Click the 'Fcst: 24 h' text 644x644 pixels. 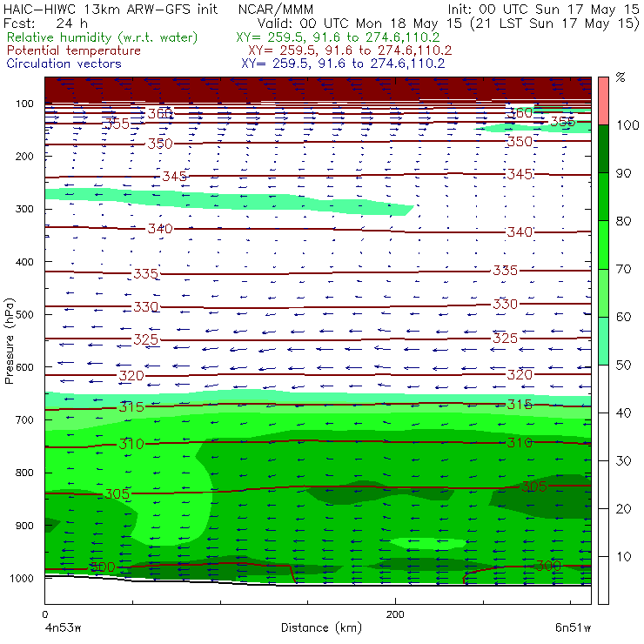[x=45, y=23]
